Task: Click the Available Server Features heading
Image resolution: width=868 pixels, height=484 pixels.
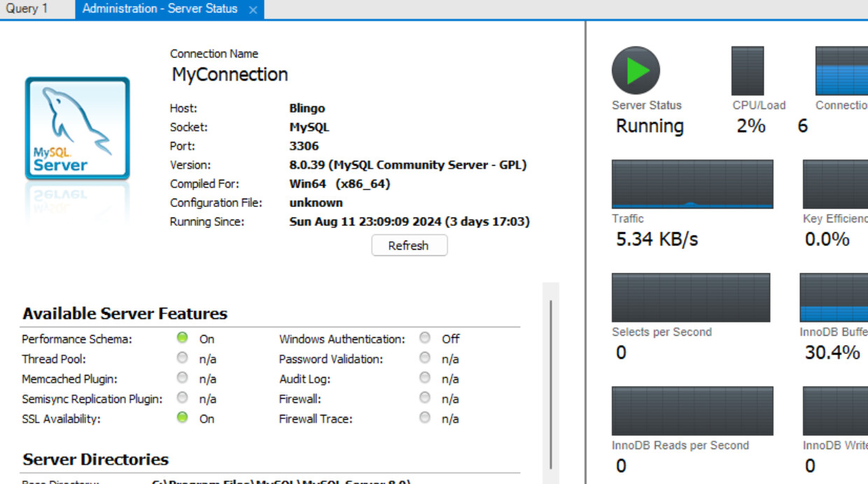Action: [x=125, y=313]
